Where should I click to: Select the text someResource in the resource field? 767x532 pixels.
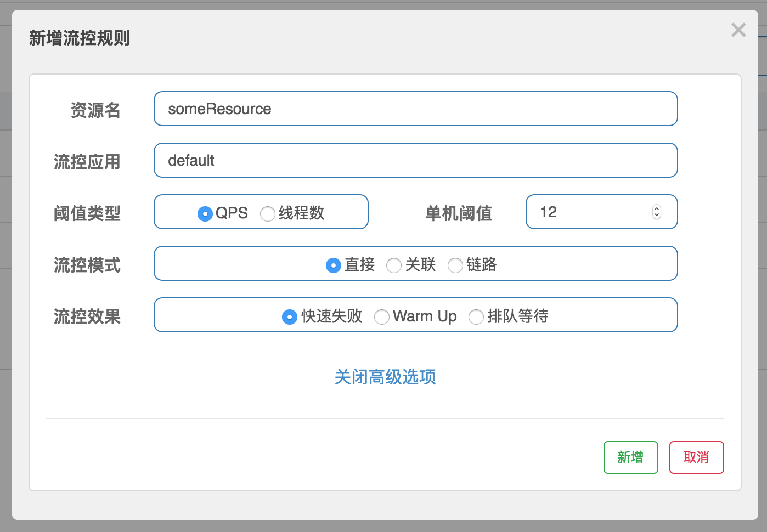(x=219, y=109)
